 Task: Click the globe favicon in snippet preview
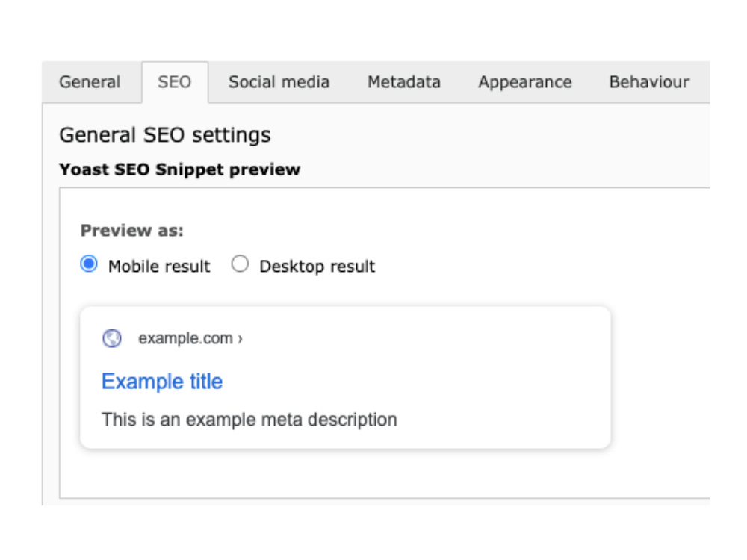coord(112,338)
